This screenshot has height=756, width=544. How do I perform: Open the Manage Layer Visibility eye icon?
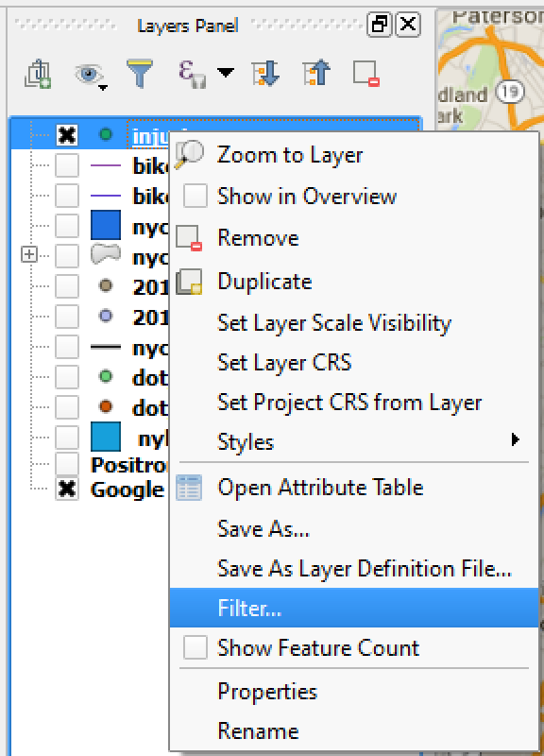coord(90,75)
